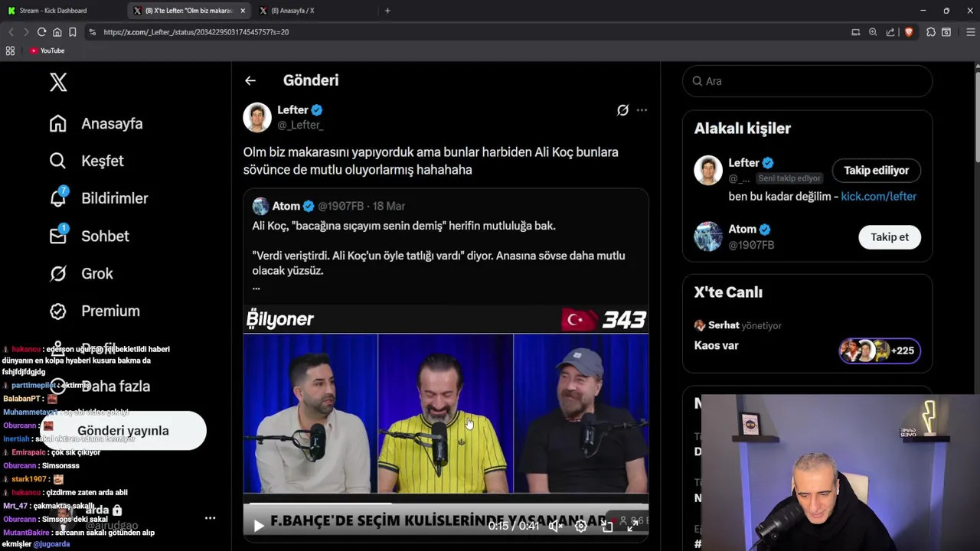Open Grok from the sidebar

(x=81, y=273)
